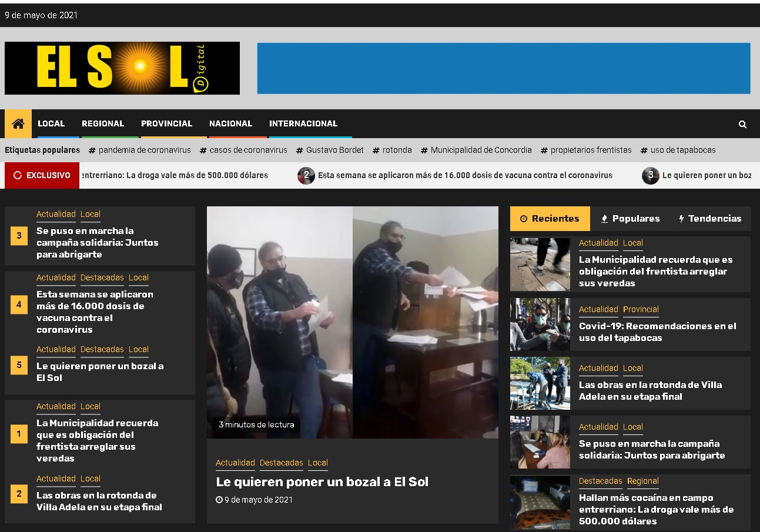Open left list story 'Le quieren poner un bozal a El Sol'

point(100,372)
